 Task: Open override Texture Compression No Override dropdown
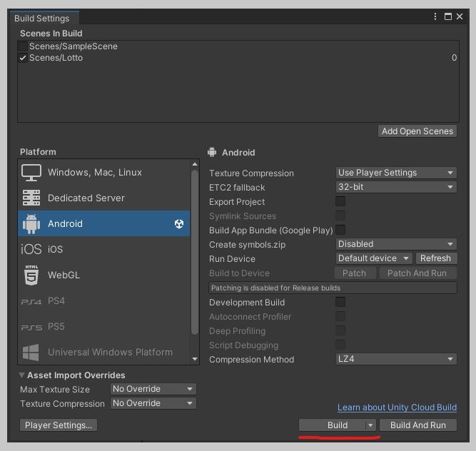click(153, 403)
